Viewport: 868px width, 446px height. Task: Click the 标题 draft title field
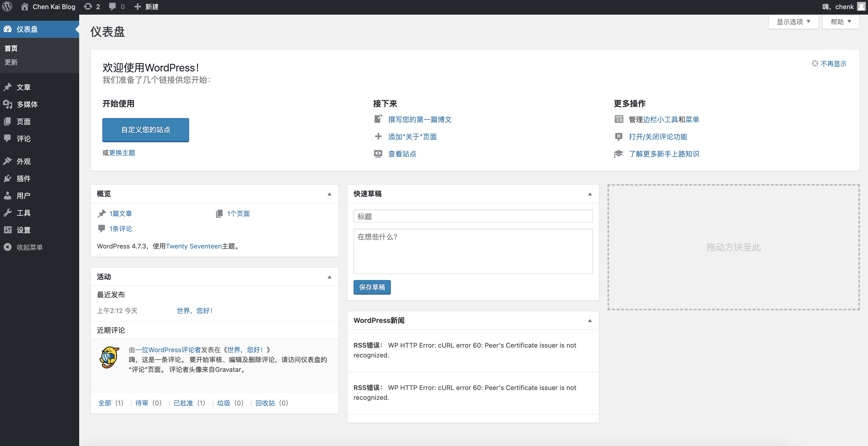[473, 216]
